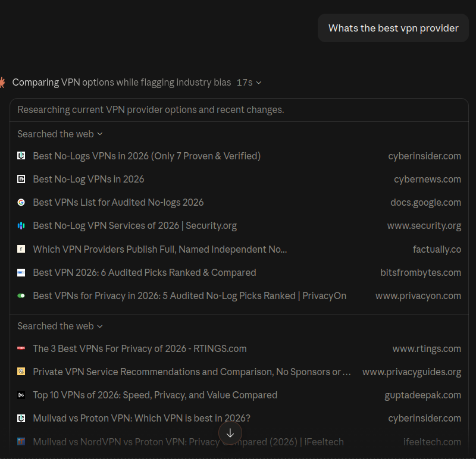476x459 pixels.
Task: Click the cyberinsider favicon beside Best No-Logs VPNs
Action: 21,156
